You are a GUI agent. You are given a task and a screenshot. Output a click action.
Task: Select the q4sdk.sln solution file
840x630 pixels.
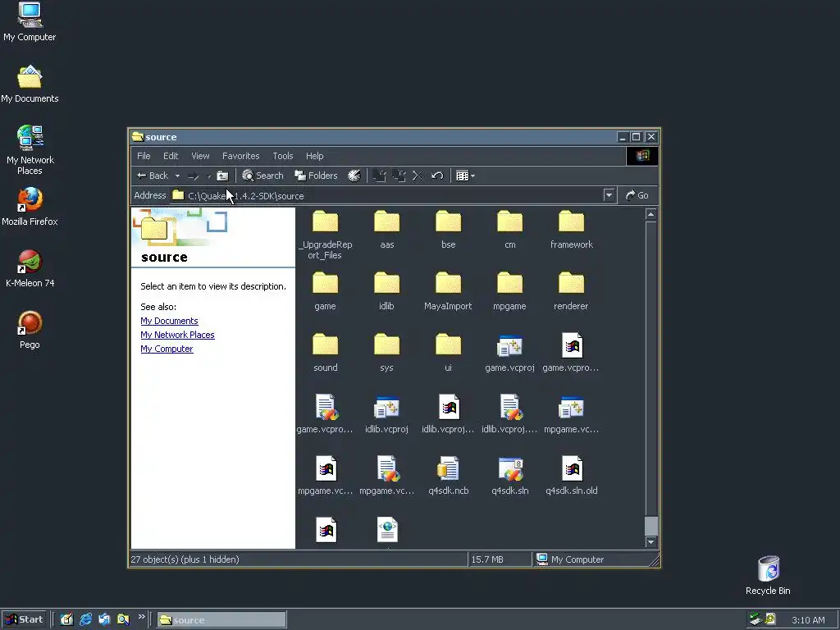510,477
